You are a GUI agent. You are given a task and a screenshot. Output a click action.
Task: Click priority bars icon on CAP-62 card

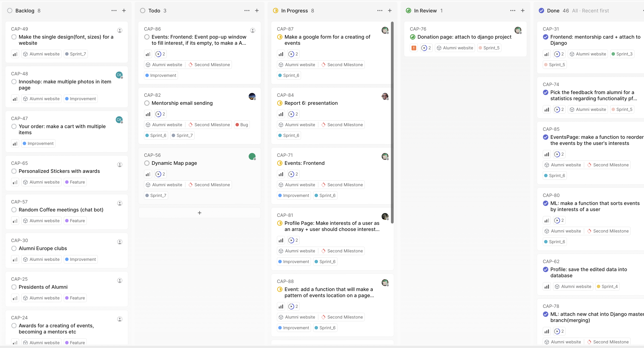(x=547, y=287)
